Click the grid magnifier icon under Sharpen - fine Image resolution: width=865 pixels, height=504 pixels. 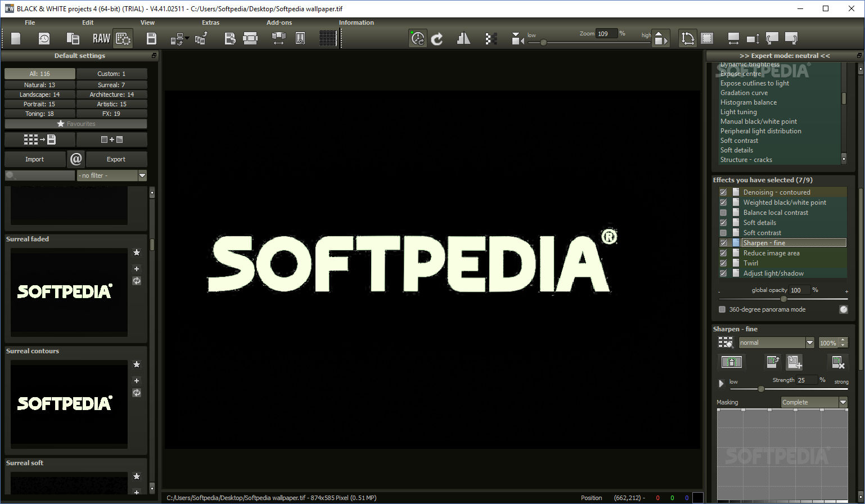[x=726, y=343]
